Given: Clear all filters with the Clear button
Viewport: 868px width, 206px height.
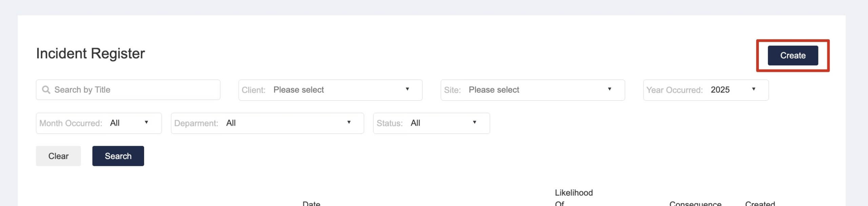Looking at the screenshot, I should pyautogui.click(x=58, y=156).
